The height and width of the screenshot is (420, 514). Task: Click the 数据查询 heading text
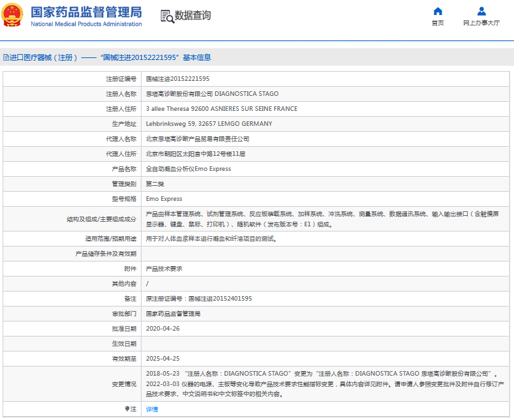coord(193,16)
